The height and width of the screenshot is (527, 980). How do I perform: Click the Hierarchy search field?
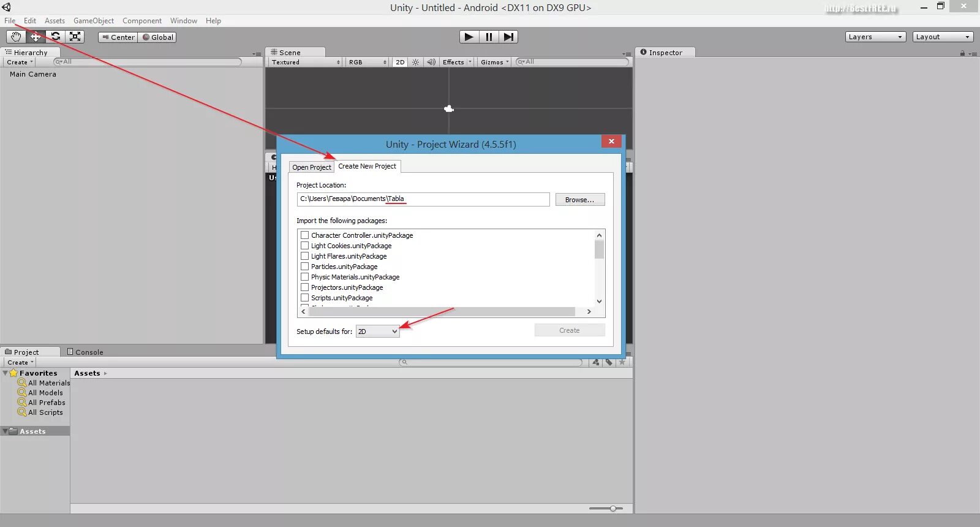[x=148, y=62]
